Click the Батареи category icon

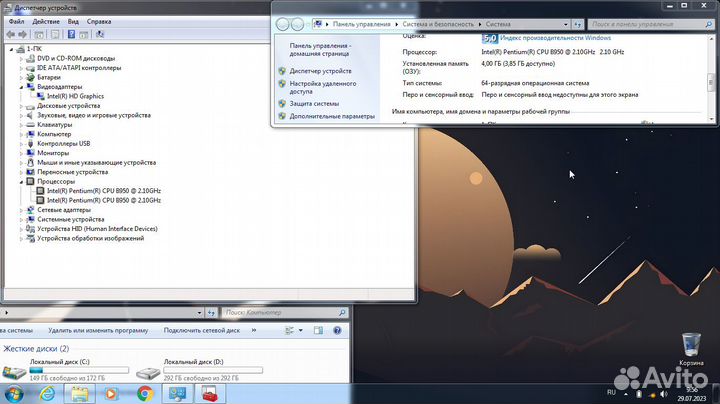[30, 77]
